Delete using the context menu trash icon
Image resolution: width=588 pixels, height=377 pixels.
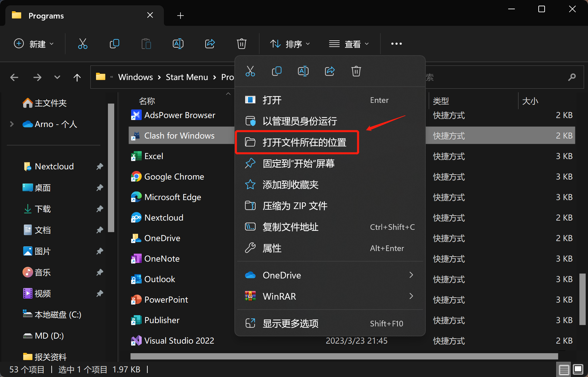click(x=356, y=71)
